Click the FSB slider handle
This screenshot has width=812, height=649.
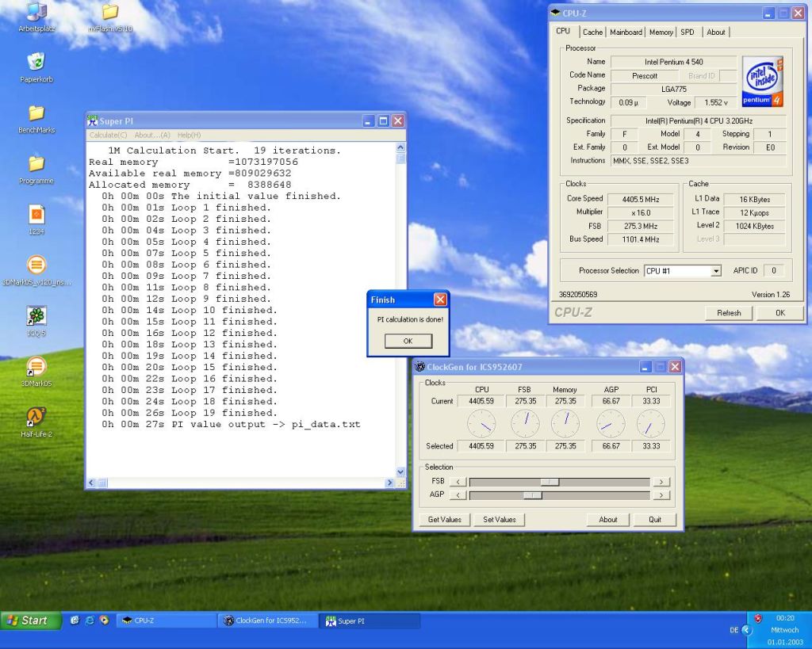click(x=550, y=482)
